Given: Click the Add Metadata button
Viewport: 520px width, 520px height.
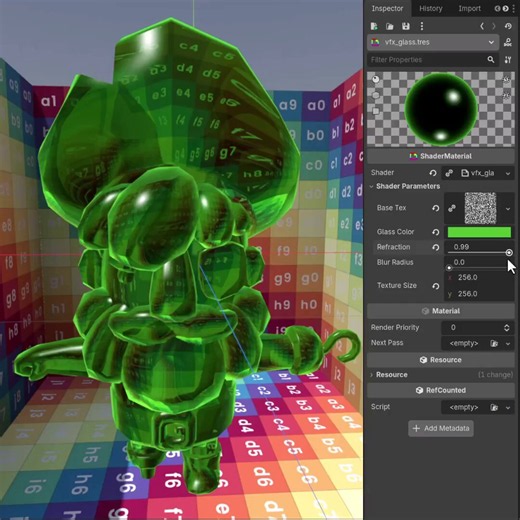Looking at the screenshot, I should pyautogui.click(x=441, y=428).
